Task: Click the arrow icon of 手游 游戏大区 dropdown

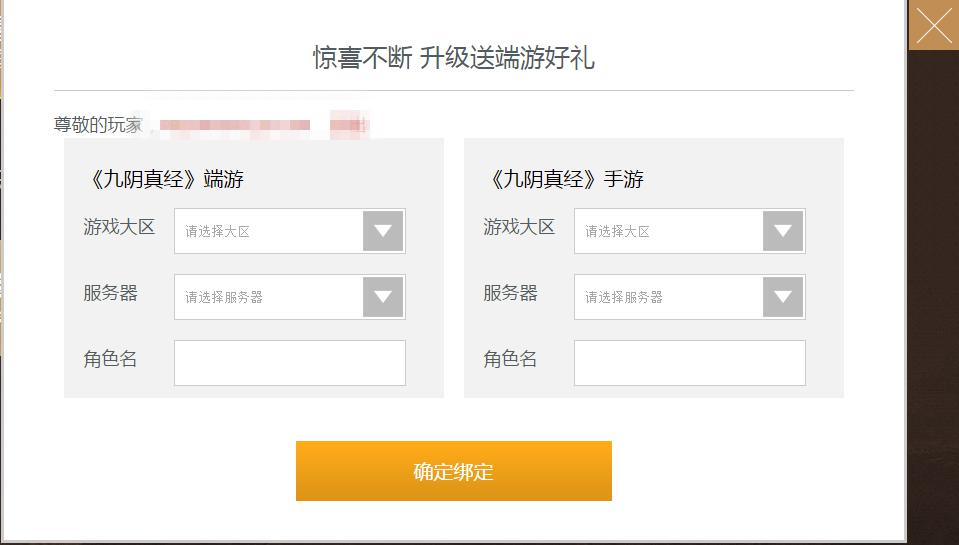Action: (783, 231)
